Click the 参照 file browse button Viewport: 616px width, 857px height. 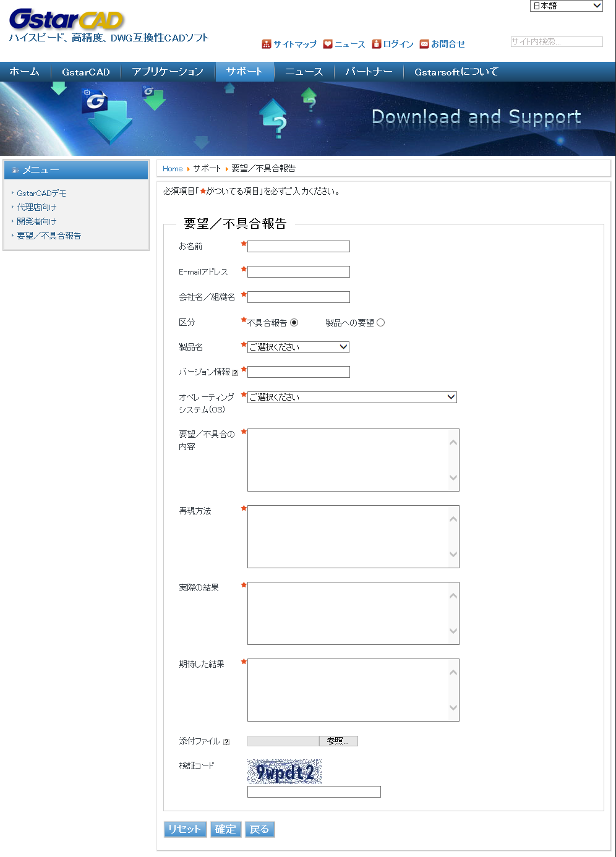(338, 741)
